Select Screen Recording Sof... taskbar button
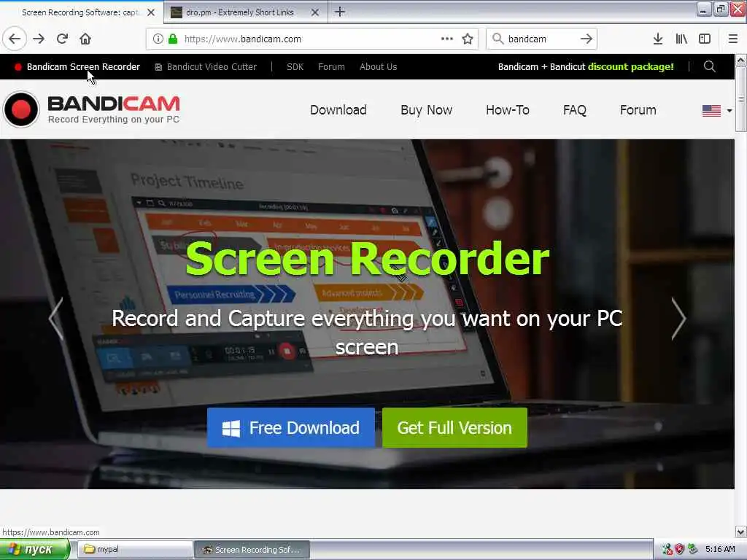The image size is (747, 560). (252, 550)
